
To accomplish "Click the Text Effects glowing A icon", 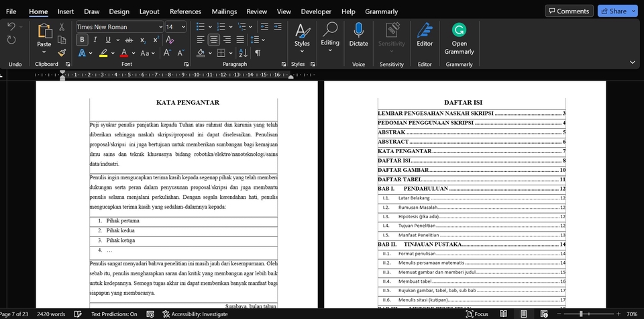I will [82, 53].
